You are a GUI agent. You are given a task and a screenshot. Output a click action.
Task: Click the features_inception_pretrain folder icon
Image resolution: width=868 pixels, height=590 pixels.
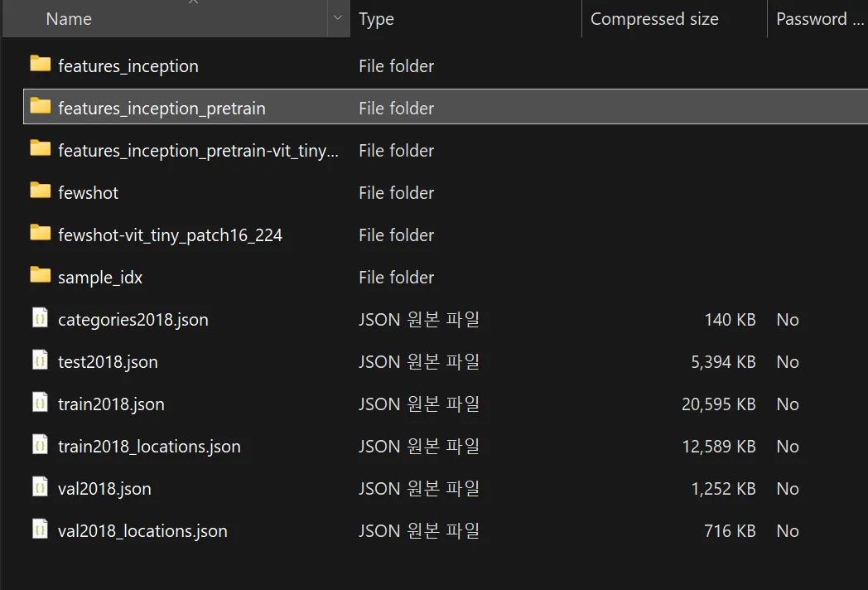(40, 107)
